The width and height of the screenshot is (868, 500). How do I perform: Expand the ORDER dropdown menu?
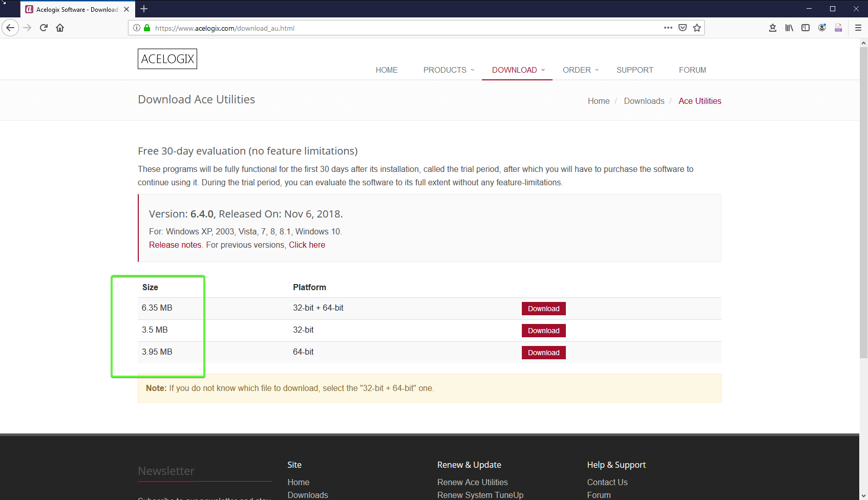(x=580, y=70)
